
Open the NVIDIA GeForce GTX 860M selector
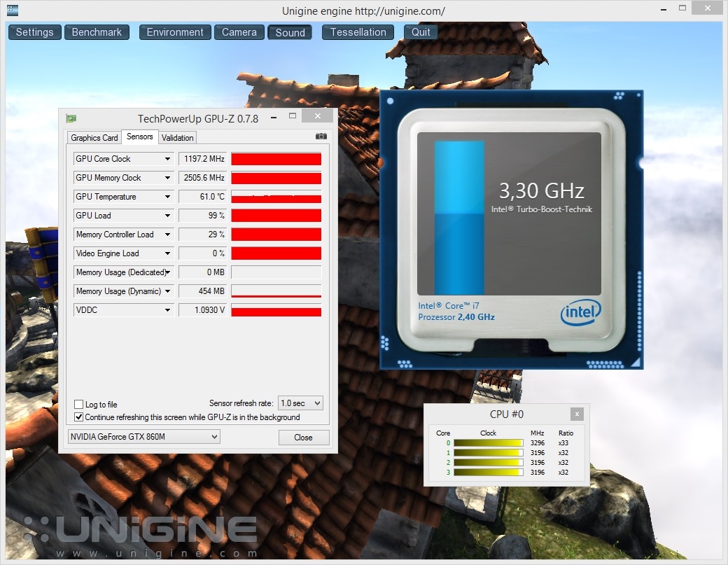coord(144,436)
